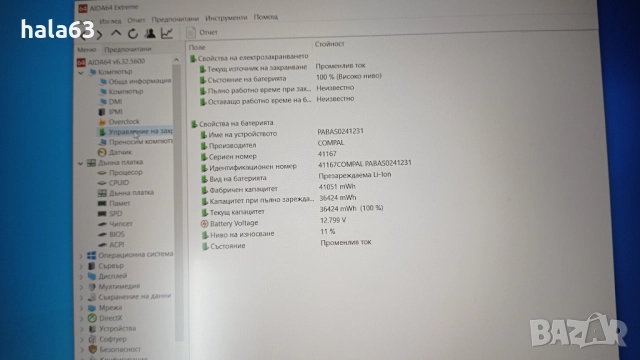The width and height of the screenshot is (640, 360).
Task: Select the DMI tree item
Action: tap(111, 101)
